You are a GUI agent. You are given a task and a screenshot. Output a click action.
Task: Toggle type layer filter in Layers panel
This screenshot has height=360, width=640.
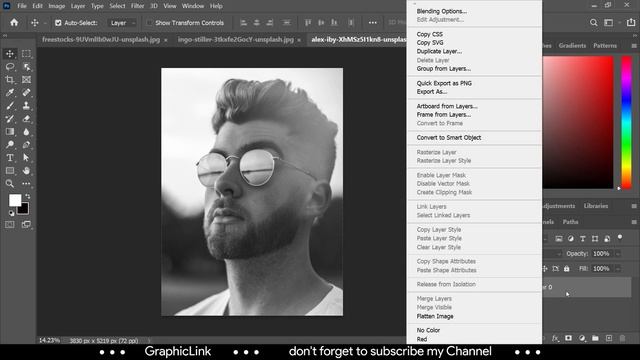[583, 239]
